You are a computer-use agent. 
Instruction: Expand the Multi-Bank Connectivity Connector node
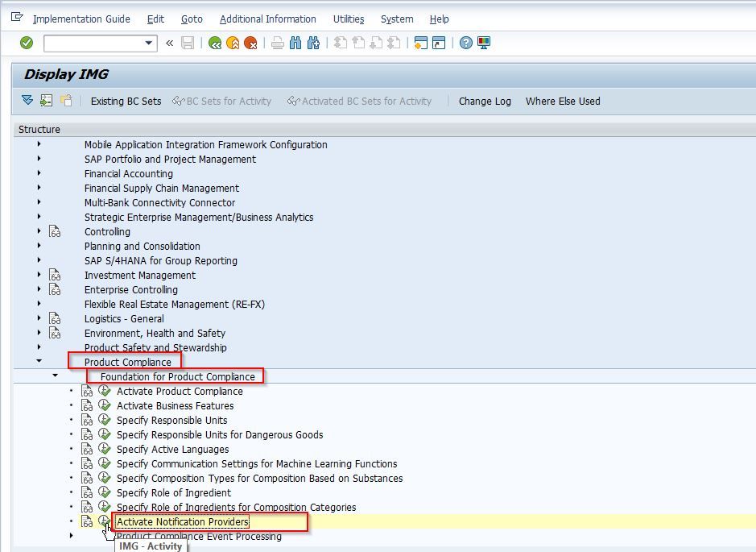pyautogui.click(x=39, y=201)
